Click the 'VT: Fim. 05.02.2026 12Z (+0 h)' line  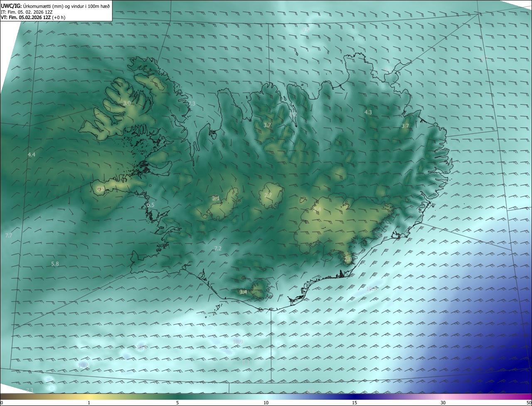click(x=33, y=17)
